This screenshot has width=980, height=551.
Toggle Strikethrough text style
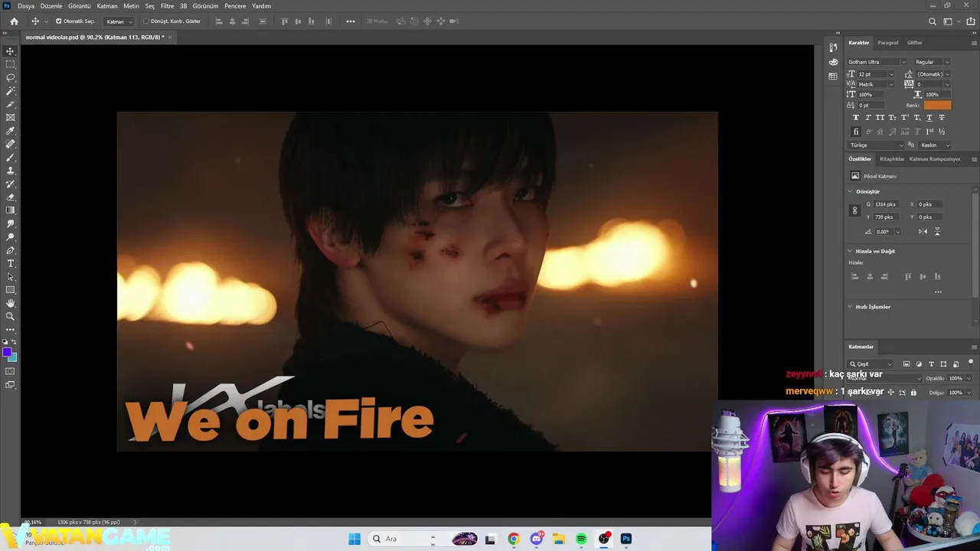pos(942,117)
